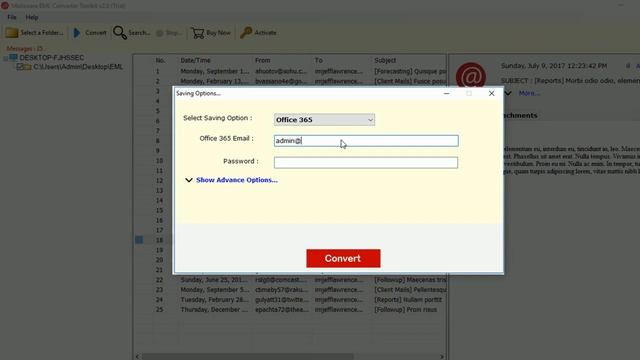
Task: Click the No. column header
Action: tap(160, 60)
